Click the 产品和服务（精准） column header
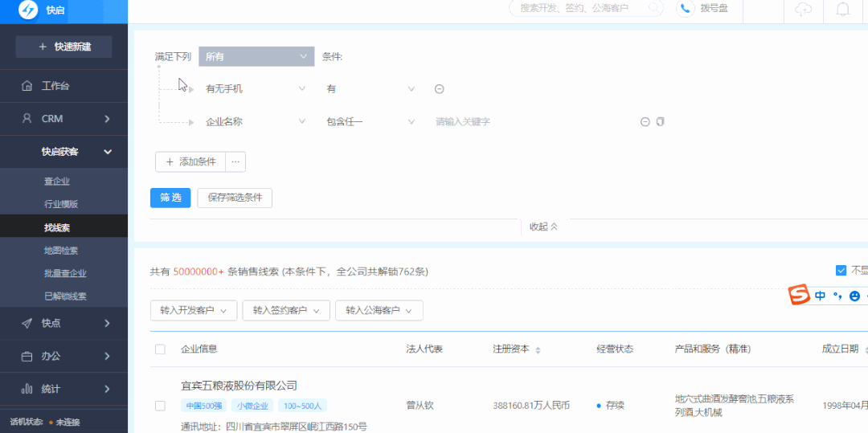 712,349
